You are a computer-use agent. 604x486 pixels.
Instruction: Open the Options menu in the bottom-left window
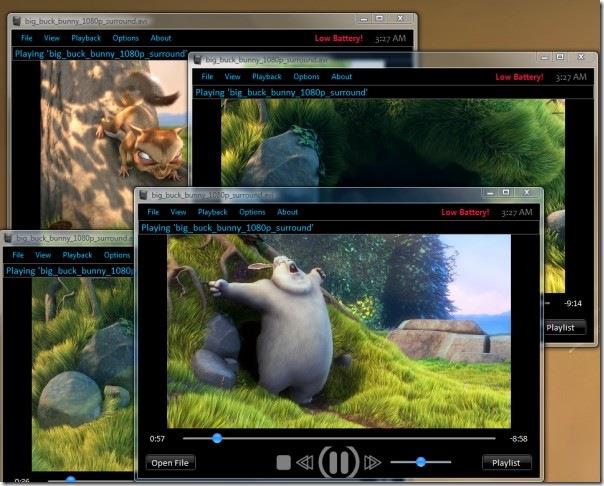117,255
